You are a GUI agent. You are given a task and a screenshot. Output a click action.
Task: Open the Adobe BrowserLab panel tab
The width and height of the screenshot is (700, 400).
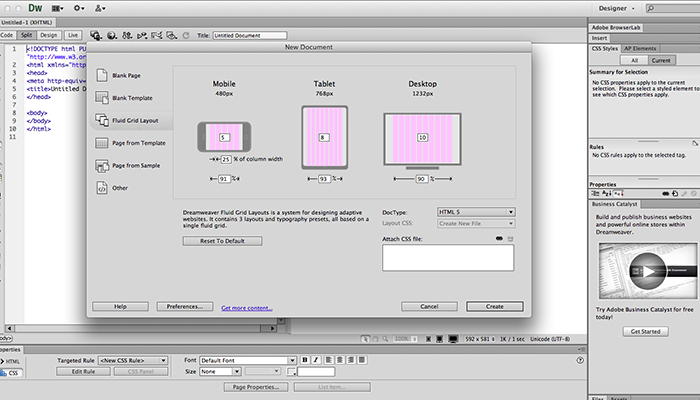click(616, 28)
